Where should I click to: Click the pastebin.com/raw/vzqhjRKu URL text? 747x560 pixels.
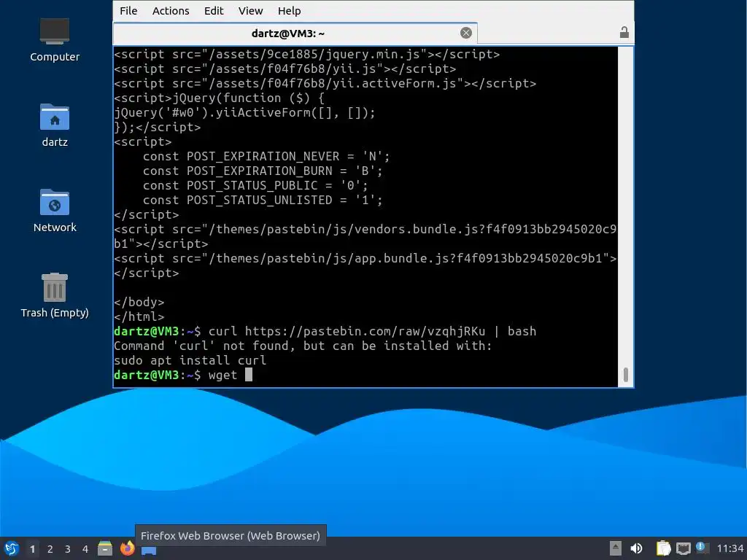(365, 331)
